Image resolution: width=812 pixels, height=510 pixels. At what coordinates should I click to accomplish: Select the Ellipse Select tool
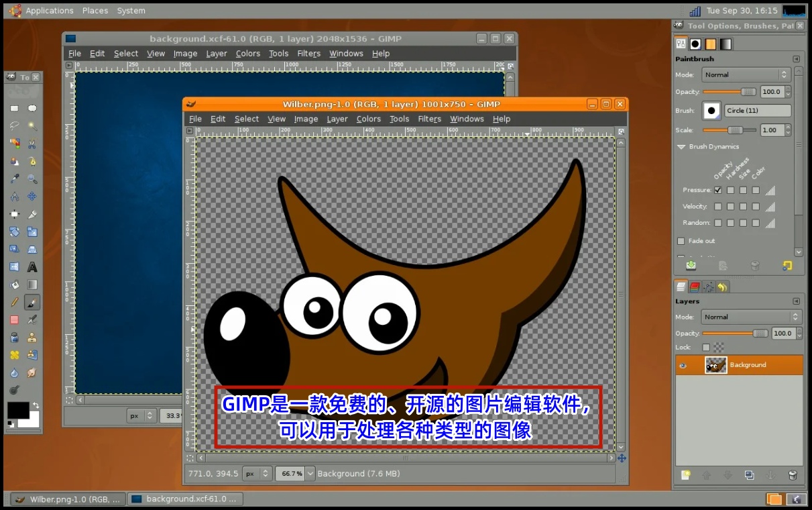(32, 108)
